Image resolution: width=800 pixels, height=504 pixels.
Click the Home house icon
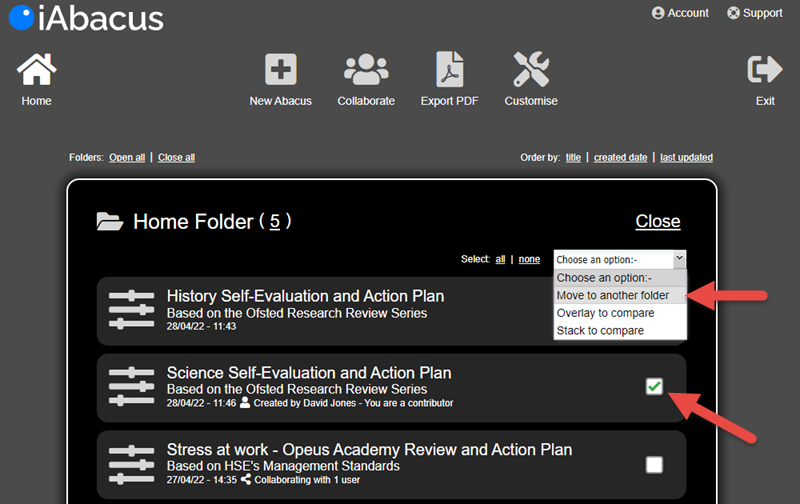tap(37, 70)
